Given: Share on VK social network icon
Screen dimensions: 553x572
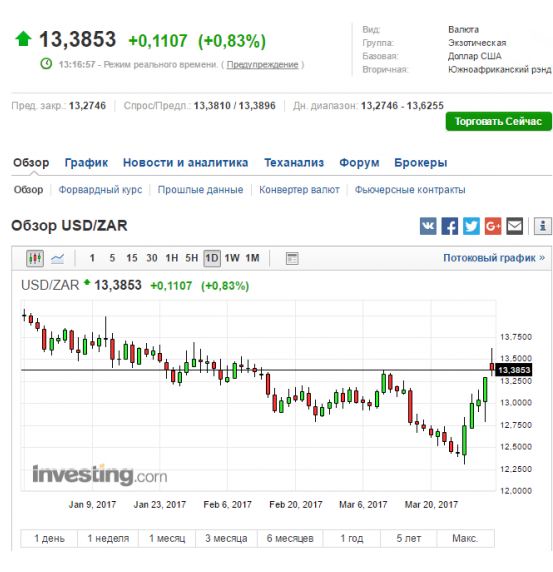Looking at the screenshot, I should pos(428,226).
